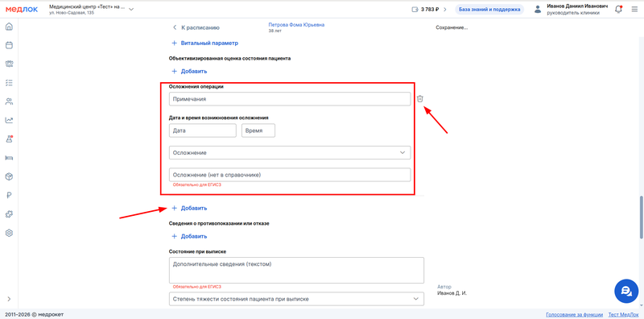Focus Дополнительные сведения (текстом) textarea
The image size is (644, 319).
pos(296,271)
